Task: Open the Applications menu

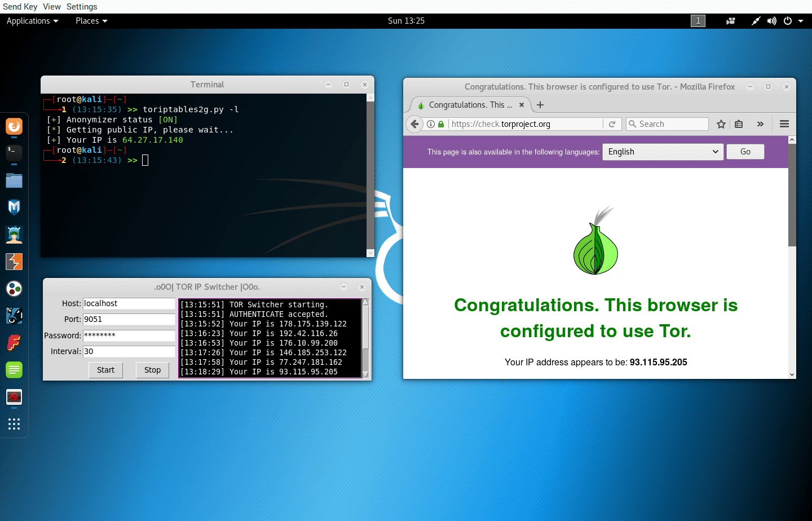Action: click(32, 21)
